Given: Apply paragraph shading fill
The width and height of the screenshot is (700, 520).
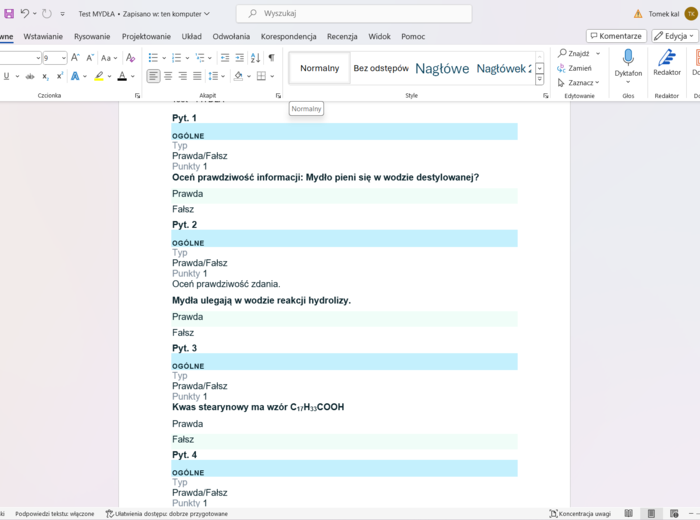Looking at the screenshot, I should coord(238,76).
